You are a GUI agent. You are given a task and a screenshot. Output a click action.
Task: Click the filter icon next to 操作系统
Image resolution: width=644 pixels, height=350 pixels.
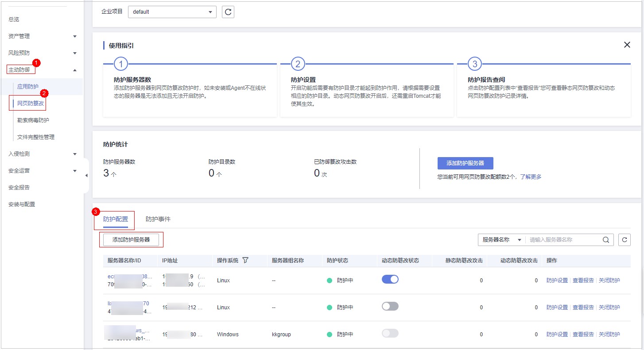245,261
